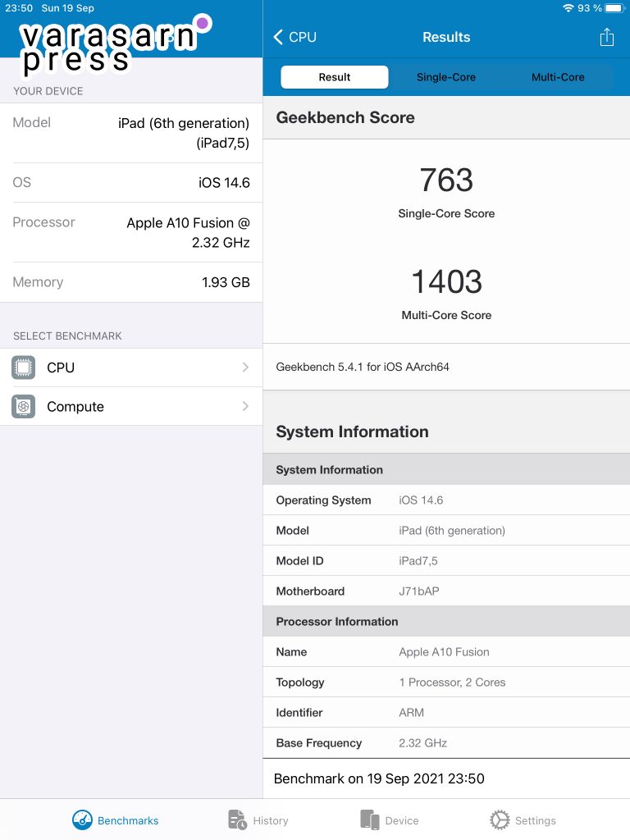Tap iPad (6th generation) in table

pos(452,531)
